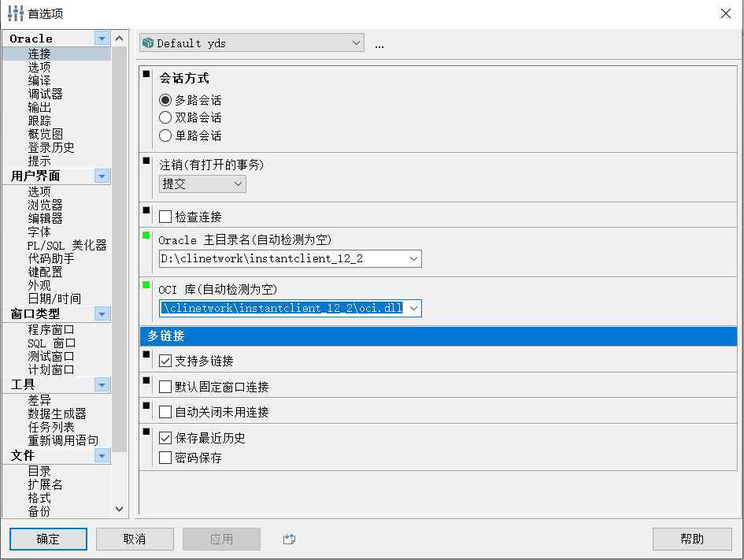This screenshot has height=560, width=744.
Task: Collapse the Oracle category in sidebar
Action: [102, 39]
